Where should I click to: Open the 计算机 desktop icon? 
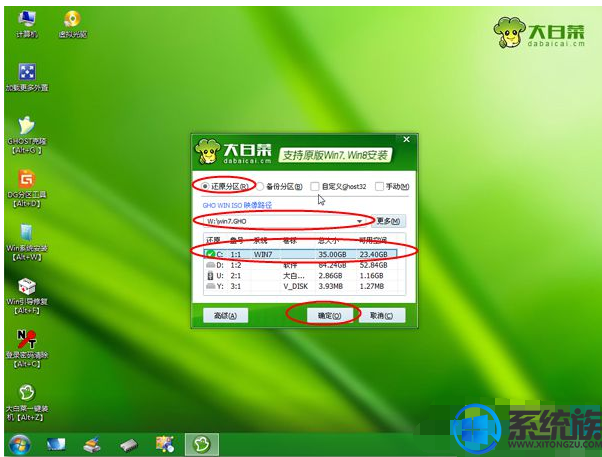pos(26,24)
